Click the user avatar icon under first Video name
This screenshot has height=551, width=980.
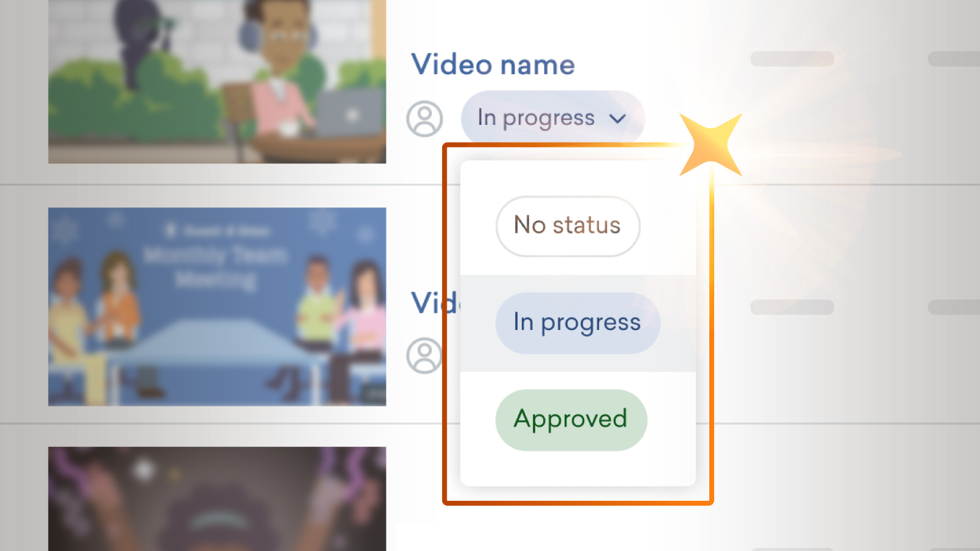click(424, 119)
